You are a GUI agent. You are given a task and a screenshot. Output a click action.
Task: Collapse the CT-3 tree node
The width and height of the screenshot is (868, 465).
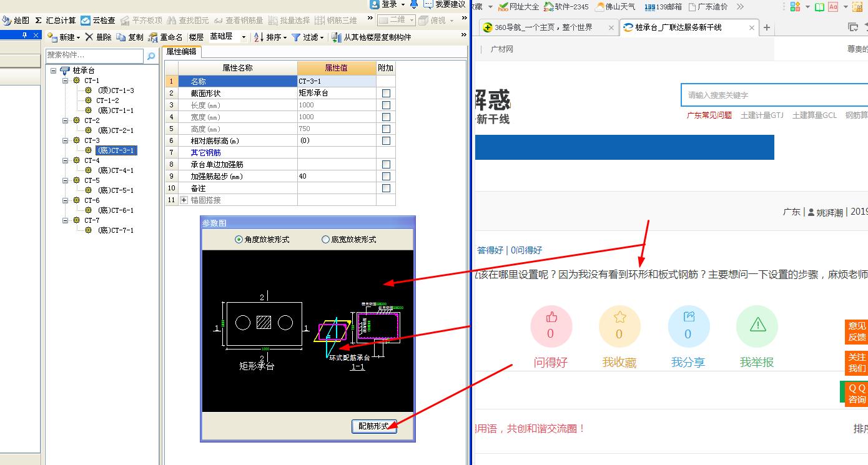(66, 140)
